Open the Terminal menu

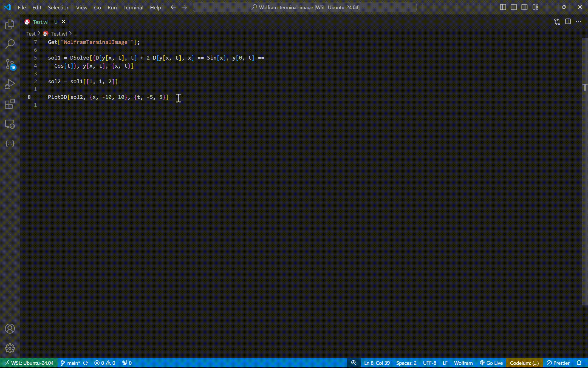(x=133, y=8)
